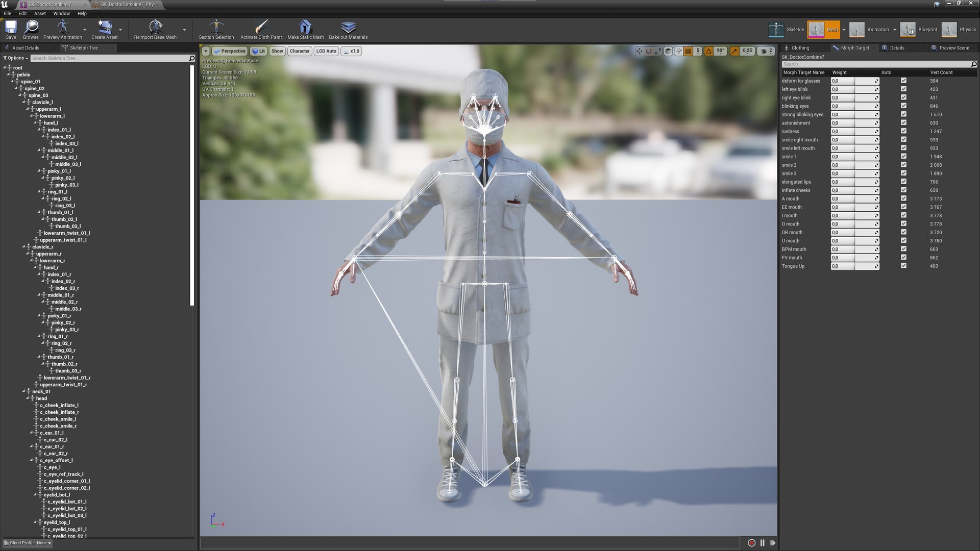Screen dimensions: 980x551
Task: Toggle grid snapping icon in viewport
Action: point(688,51)
